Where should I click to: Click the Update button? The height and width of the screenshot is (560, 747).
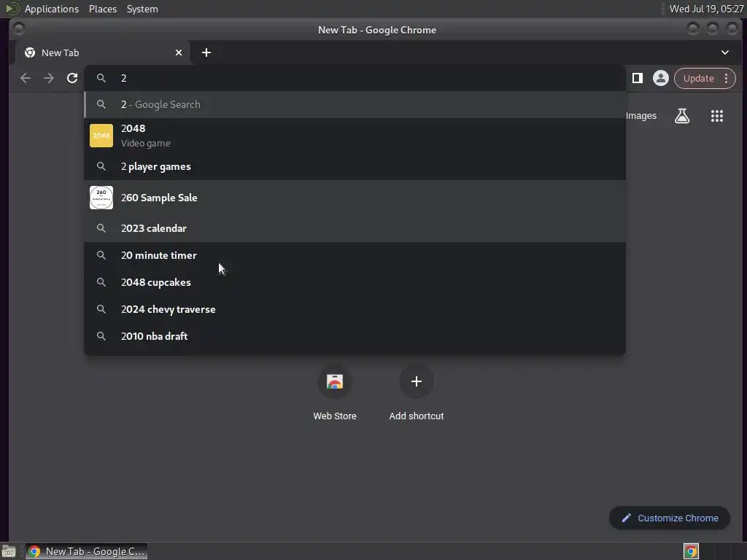coord(698,78)
